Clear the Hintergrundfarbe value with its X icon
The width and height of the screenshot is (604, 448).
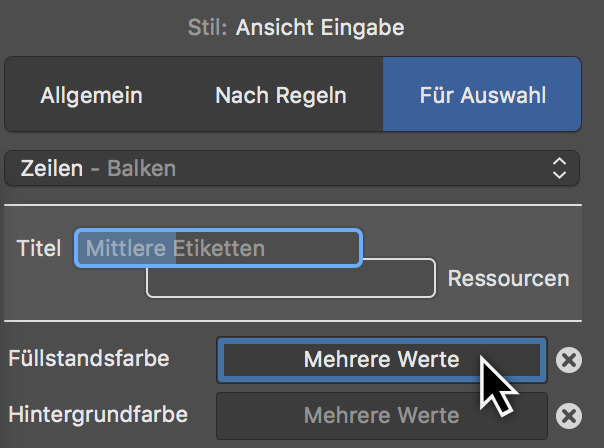[569, 416]
